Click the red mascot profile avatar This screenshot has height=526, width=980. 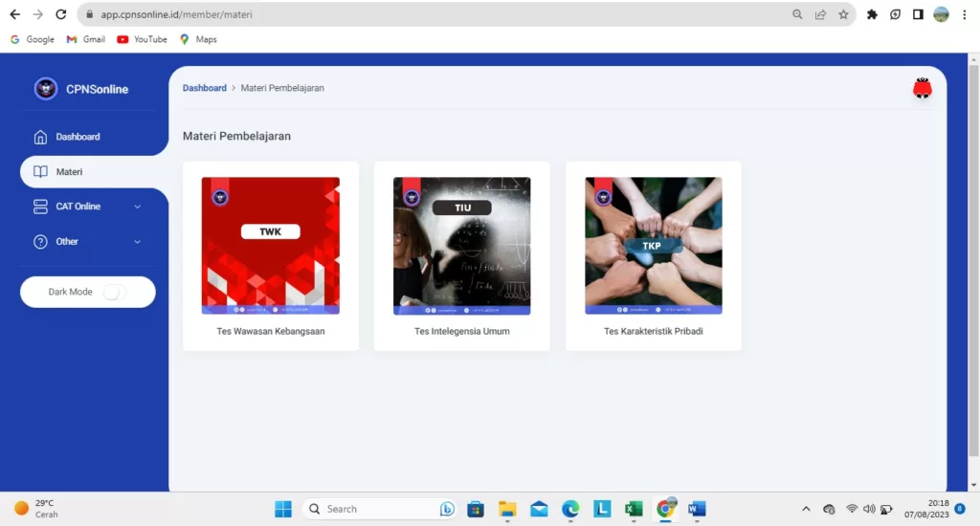click(x=922, y=89)
